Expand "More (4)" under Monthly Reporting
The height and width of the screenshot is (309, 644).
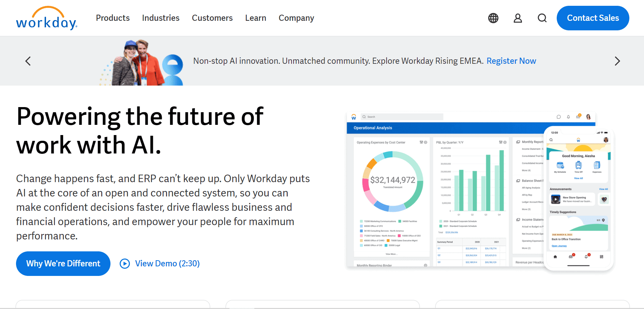click(x=527, y=170)
